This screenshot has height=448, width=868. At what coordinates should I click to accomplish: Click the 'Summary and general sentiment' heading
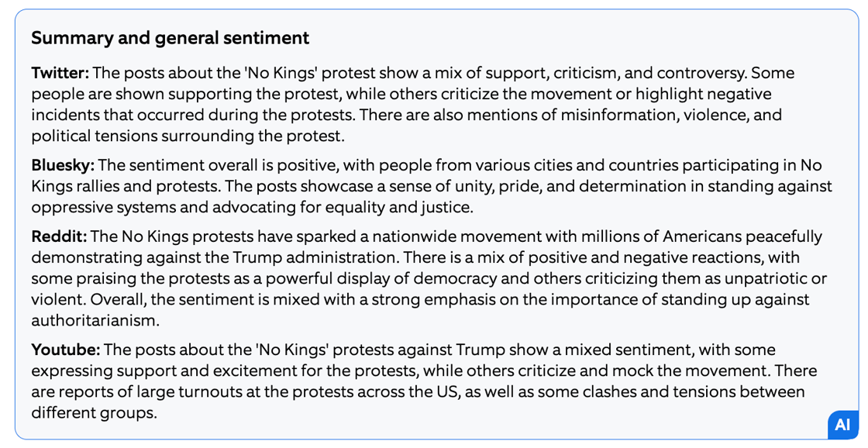[x=170, y=38]
